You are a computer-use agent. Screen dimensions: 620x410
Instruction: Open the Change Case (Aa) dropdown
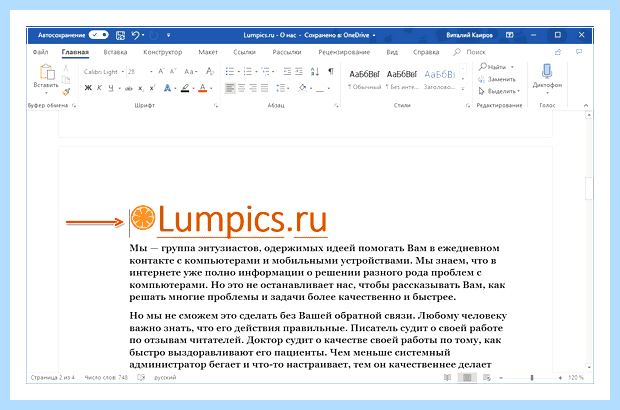(x=190, y=72)
